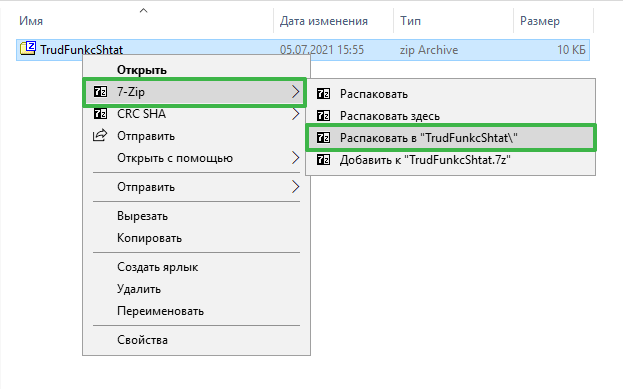Sort by the Тип column header
Image resolution: width=623 pixels, height=389 pixels.
(x=410, y=21)
